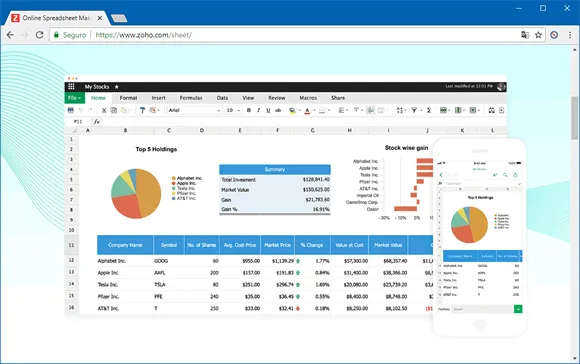Toggle the favorite star beside My Stocks

tap(117, 87)
